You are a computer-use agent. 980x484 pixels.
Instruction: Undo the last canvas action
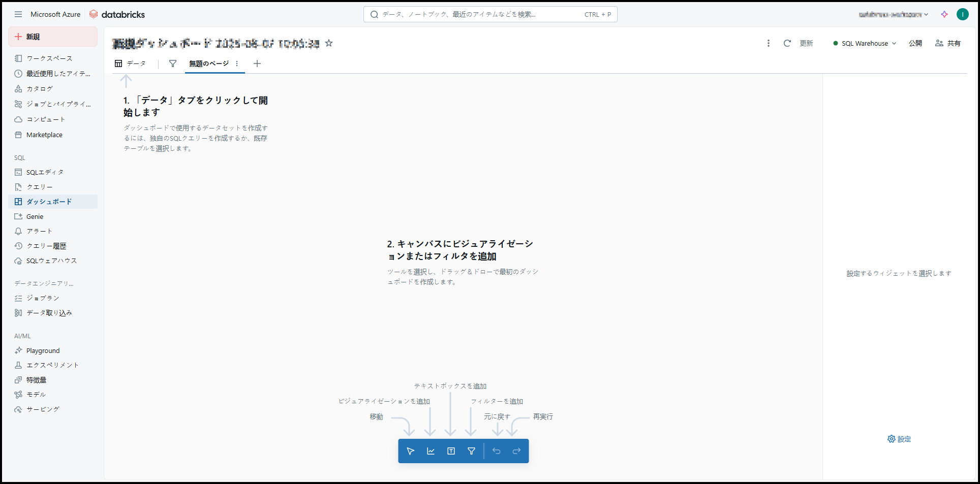click(497, 451)
